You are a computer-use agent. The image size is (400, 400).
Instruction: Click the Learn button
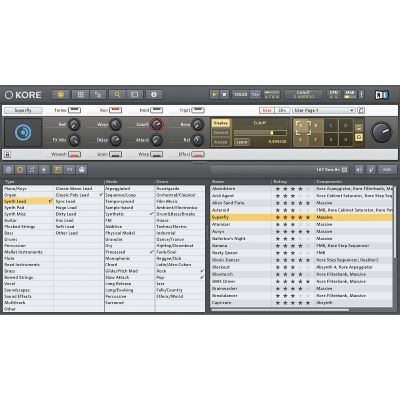[242, 142]
